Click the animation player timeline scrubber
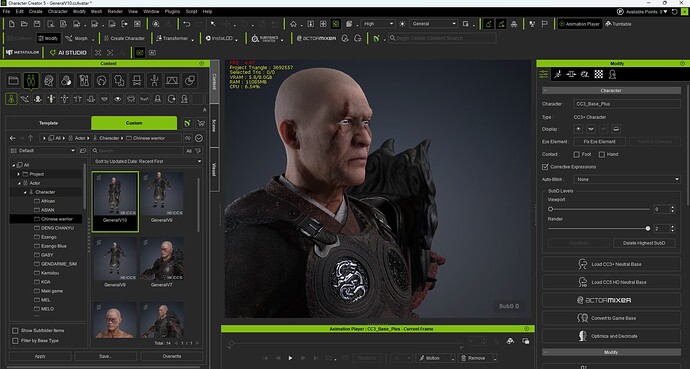The width and height of the screenshot is (690, 369). [x=231, y=343]
